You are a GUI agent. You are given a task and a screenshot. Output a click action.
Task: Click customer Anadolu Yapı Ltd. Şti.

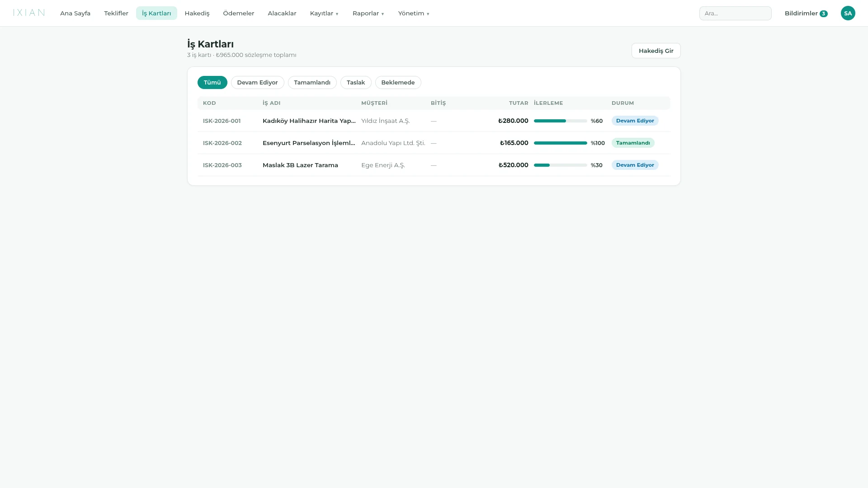pyautogui.click(x=393, y=143)
